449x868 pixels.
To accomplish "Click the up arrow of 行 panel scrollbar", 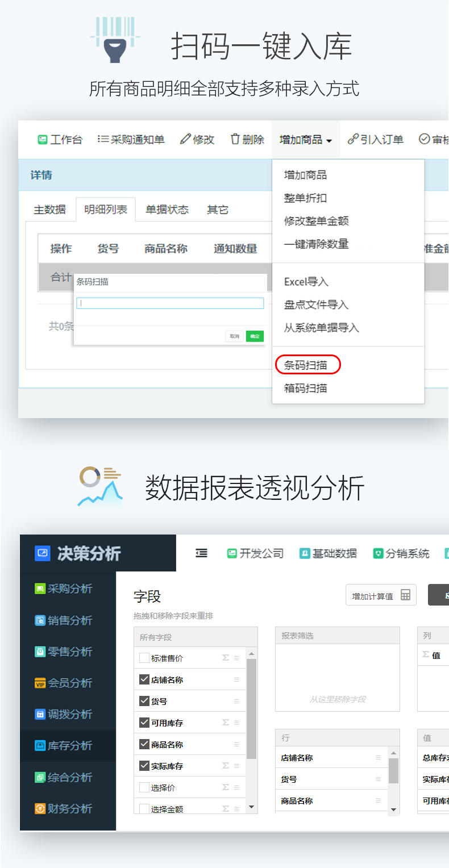I will click(394, 752).
